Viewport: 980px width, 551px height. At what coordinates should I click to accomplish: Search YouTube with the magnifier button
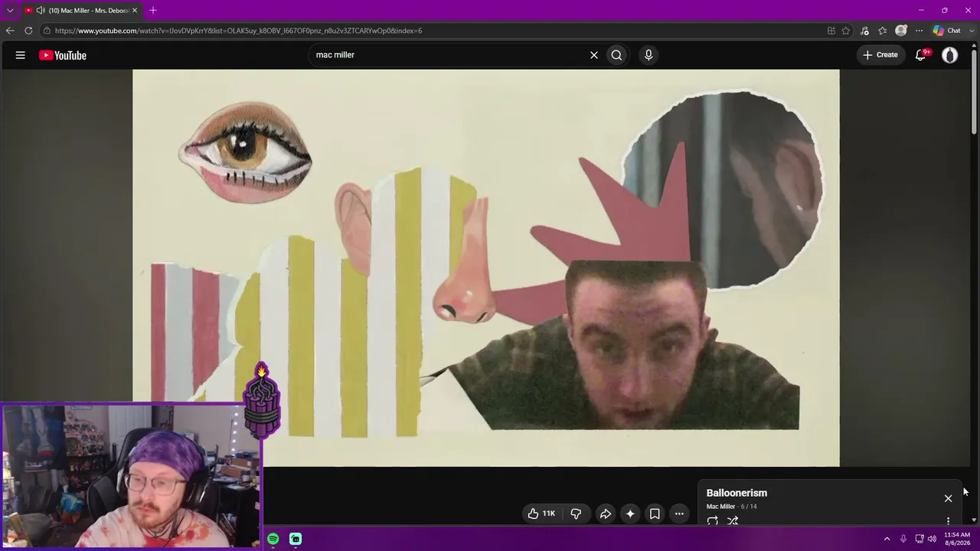(x=616, y=55)
